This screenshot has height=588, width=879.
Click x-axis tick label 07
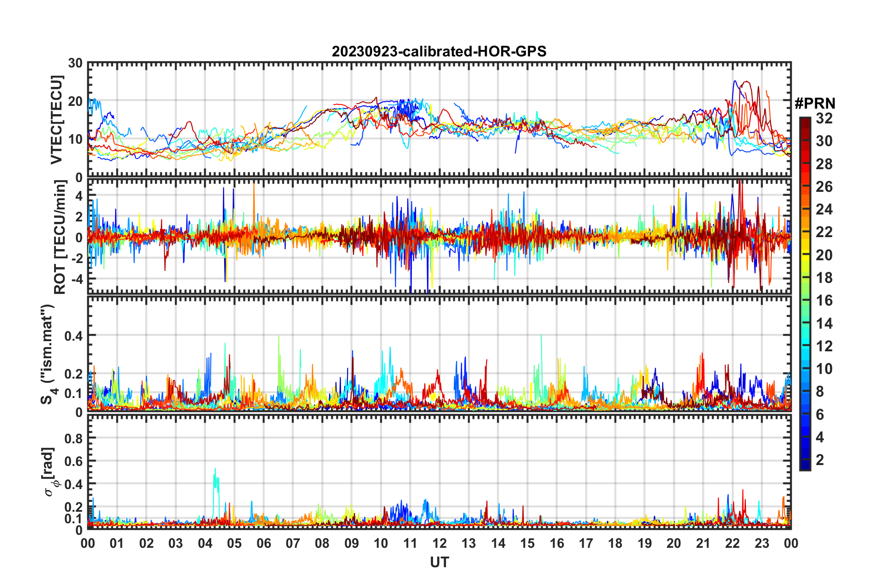pyautogui.click(x=293, y=543)
